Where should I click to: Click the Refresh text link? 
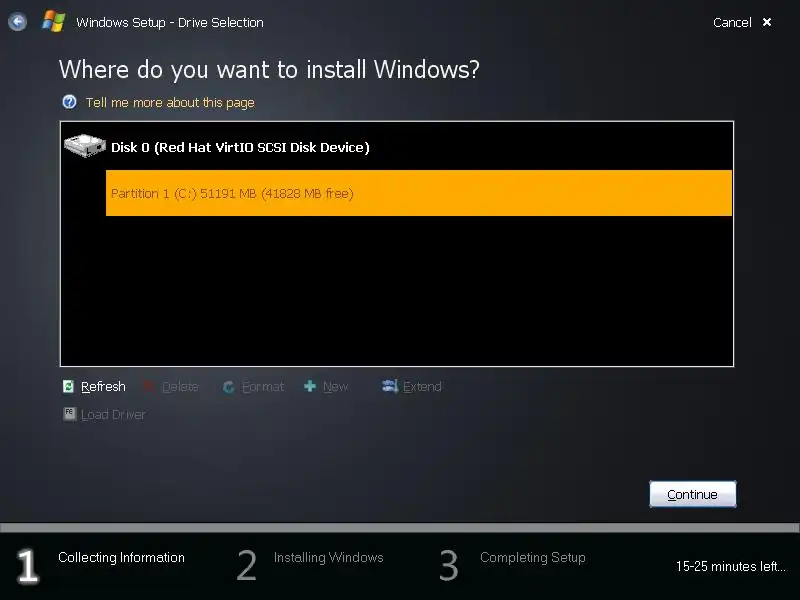click(103, 387)
